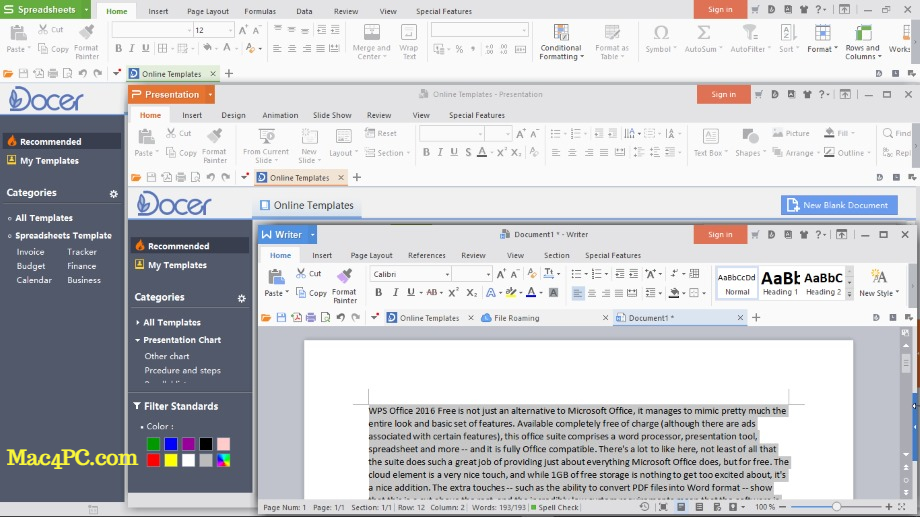Click Wrap Text in Spreadsheets ribbon
Image resolution: width=920 pixels, height=518 pixels.
(x=408, y=42)
